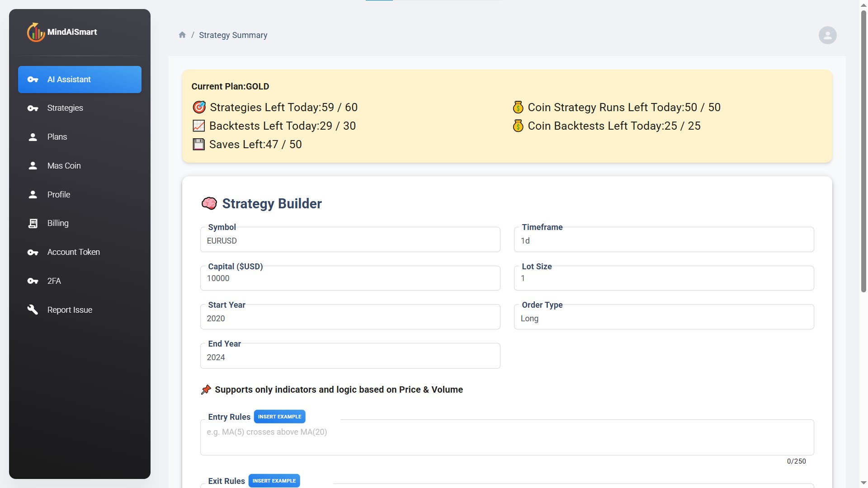The height and width of the screenshot is (488, 868).
Task: Click the Profile menu entry
Action: (x=58, y=194)
